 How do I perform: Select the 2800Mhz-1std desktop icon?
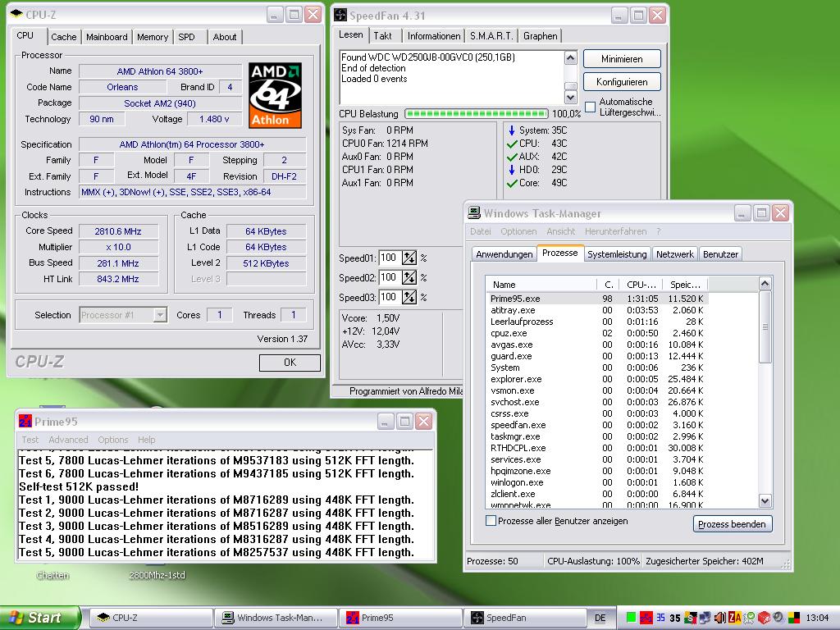pyautogui.click(x=156, y=575)
